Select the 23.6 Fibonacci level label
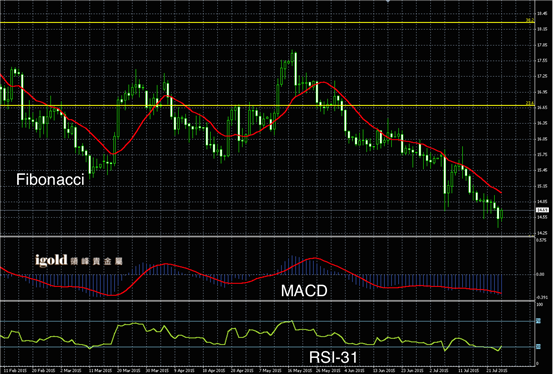The height and width of the screenshot is (374, 553). (x=530, y=103)
